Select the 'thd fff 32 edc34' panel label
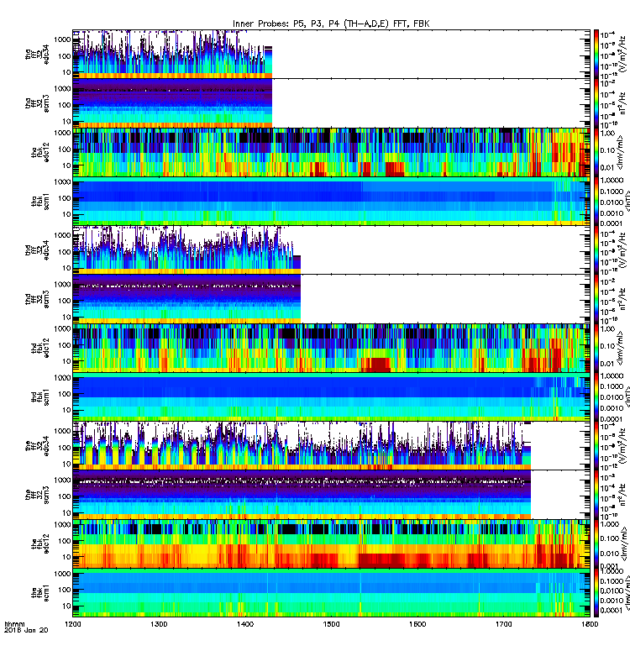The height and width of the screenshot is (672, 630). pyautogui.click(x=37, y=249)
